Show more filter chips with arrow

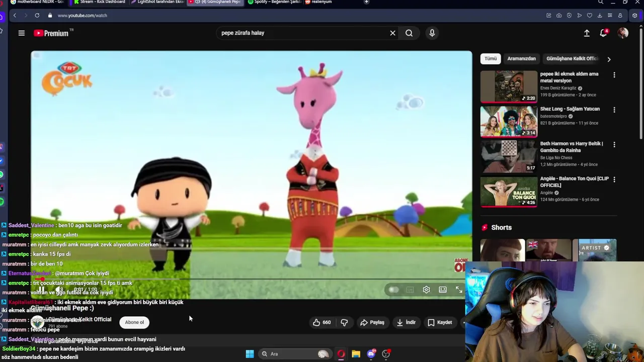click(609, 59)
